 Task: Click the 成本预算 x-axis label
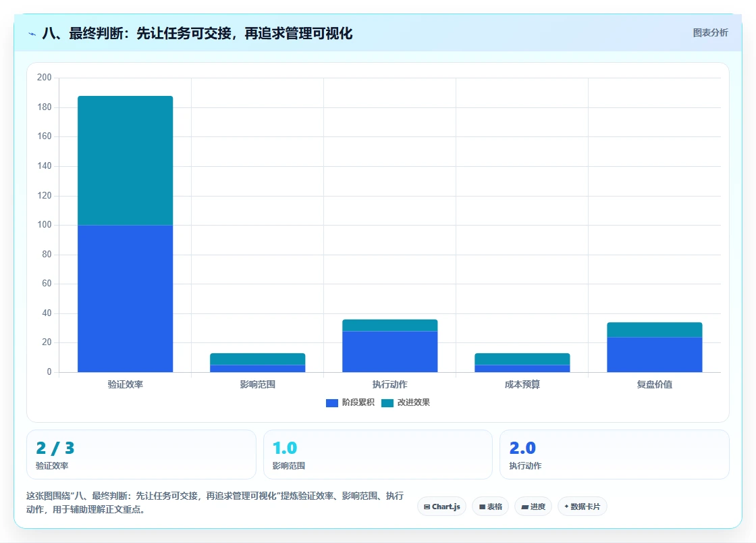coord(522,384)
